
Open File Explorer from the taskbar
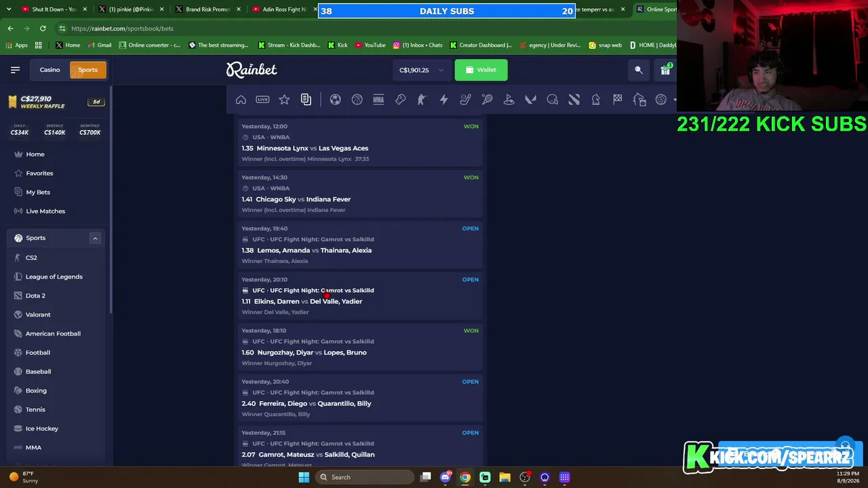pos(505,477)
